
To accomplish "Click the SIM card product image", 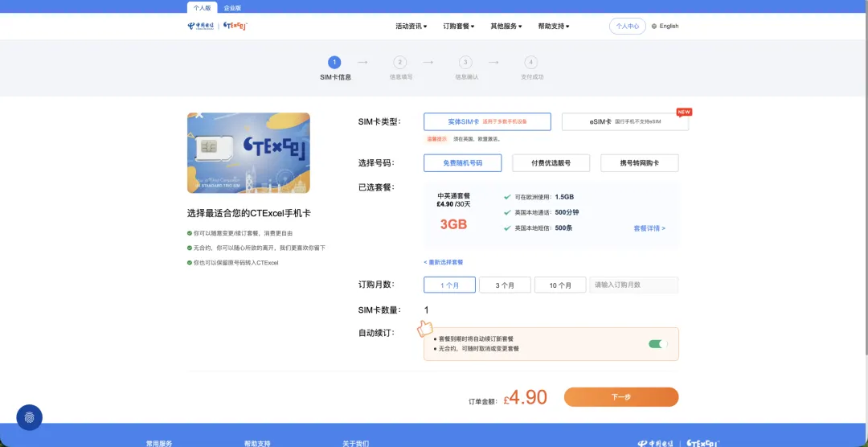I will [248, 153].
